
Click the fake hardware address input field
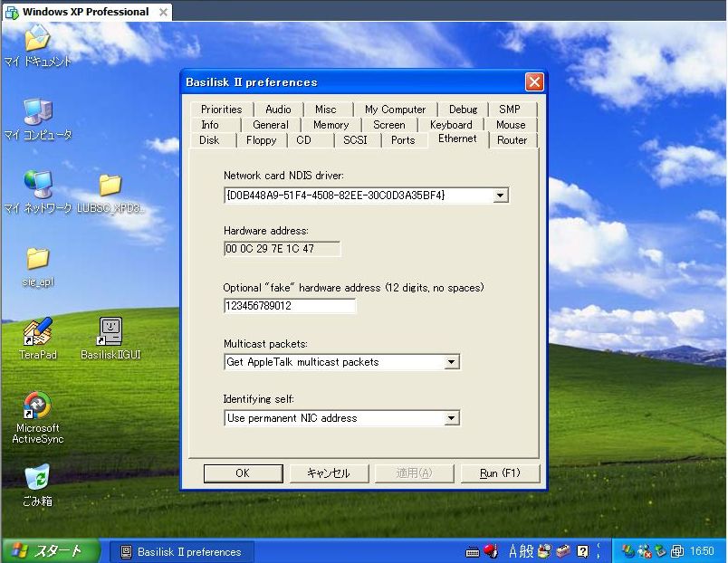tap(290, 306)
